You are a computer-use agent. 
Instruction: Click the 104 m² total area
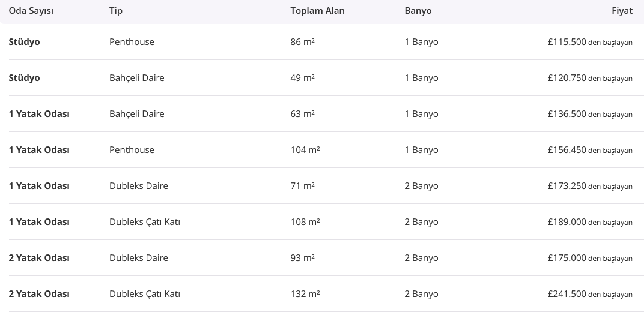[x=305, y=150]
